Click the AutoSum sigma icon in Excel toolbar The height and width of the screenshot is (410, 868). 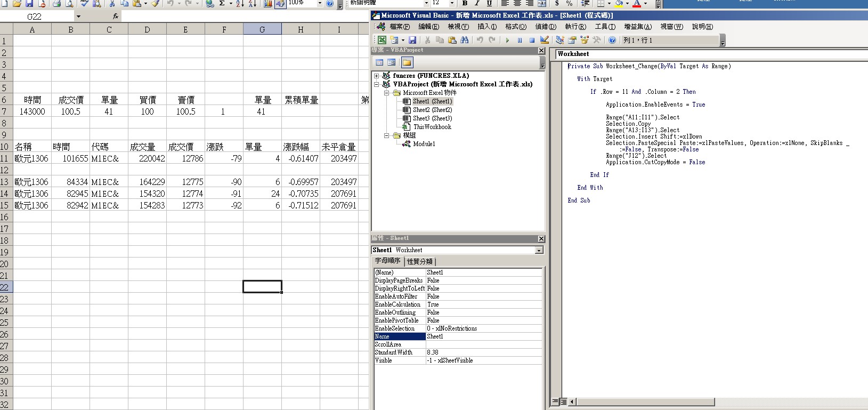point(222,3)
